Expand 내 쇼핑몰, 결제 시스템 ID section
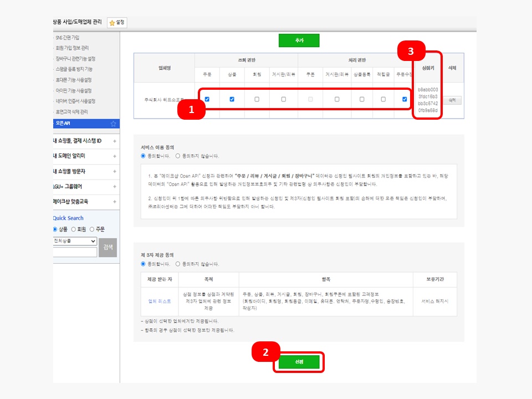 [114, 141]
